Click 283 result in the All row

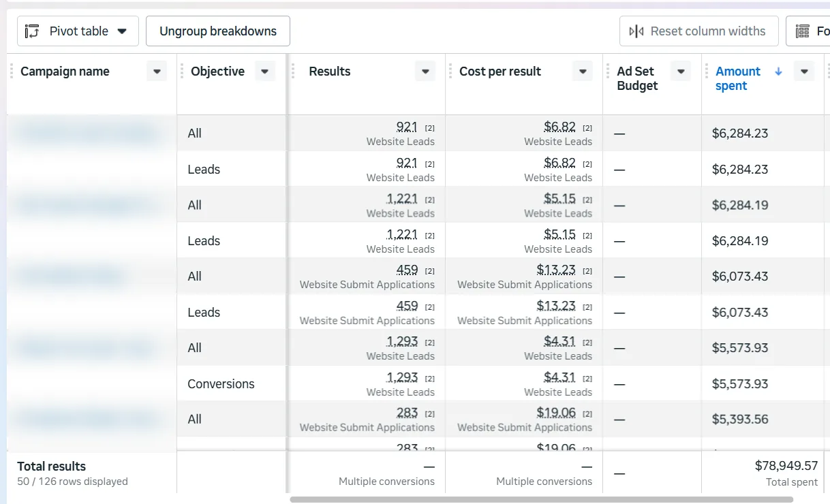tap(407, 413)
